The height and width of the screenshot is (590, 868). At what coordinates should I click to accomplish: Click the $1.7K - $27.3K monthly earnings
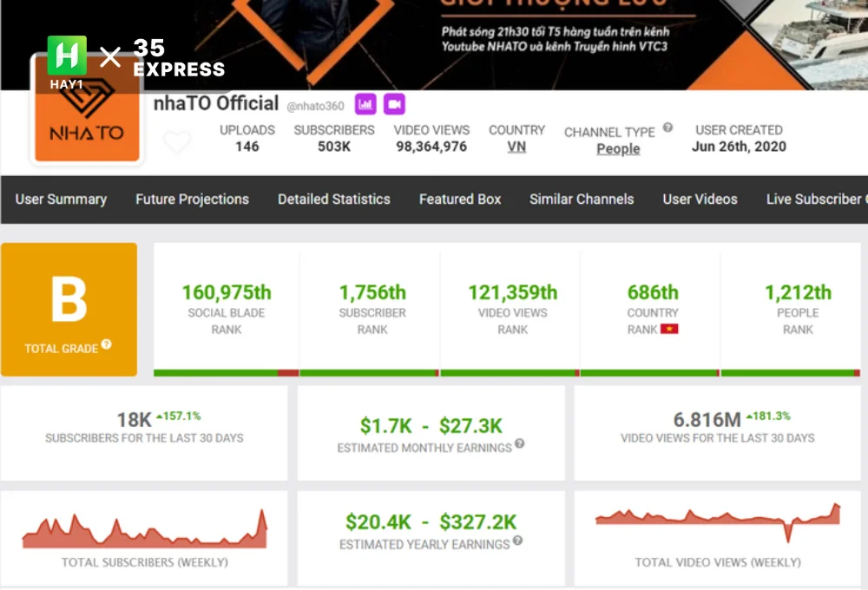[431, 426]
